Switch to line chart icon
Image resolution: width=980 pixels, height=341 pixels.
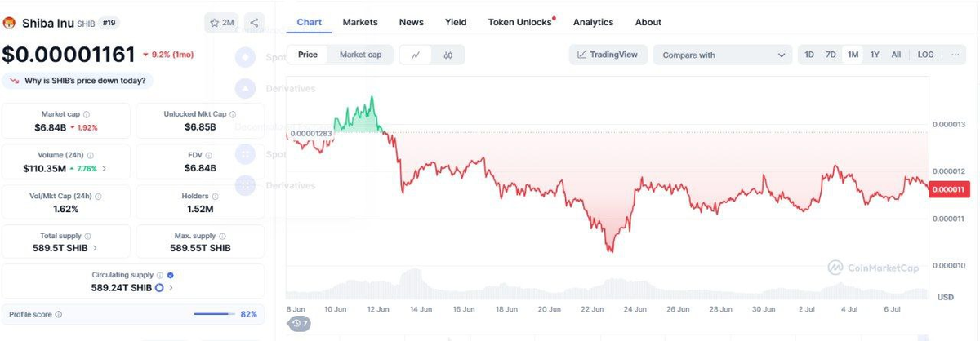coord(416,55)
